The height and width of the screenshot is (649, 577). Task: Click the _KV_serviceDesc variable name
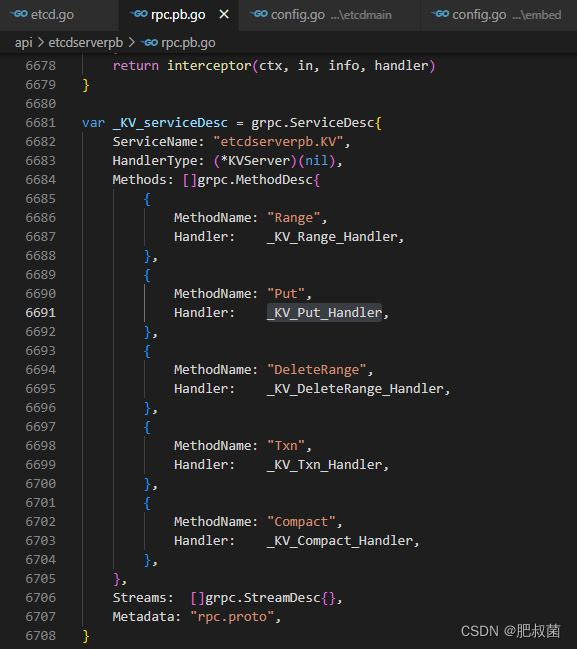tap(170, 123)
